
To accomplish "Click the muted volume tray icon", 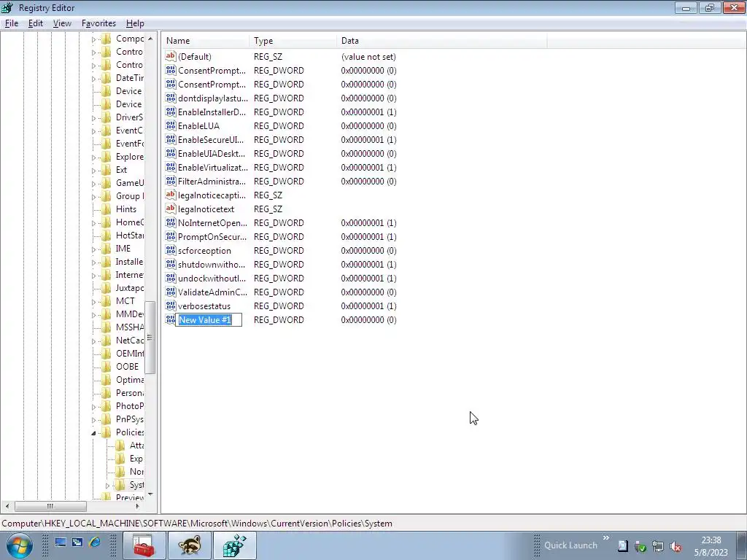I will coord(675,547).
